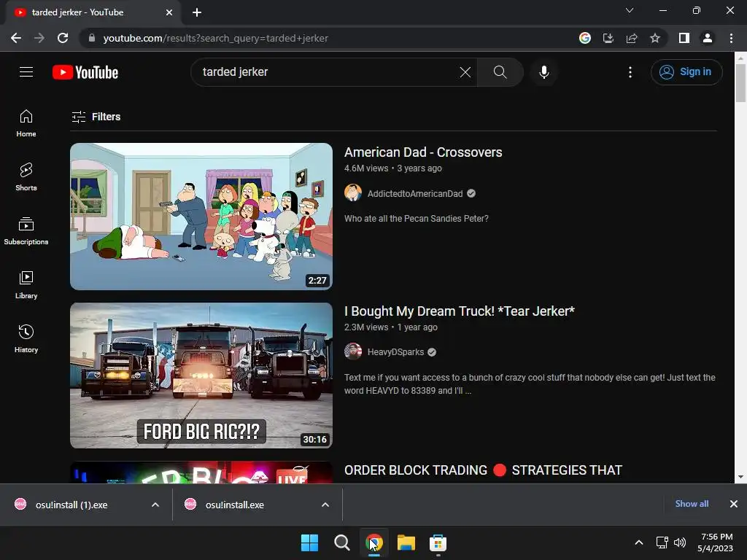Viewport: 747px width, 560px height.
Task: Open tab search dropdown arrow
Action: click(x=629, y=10)
